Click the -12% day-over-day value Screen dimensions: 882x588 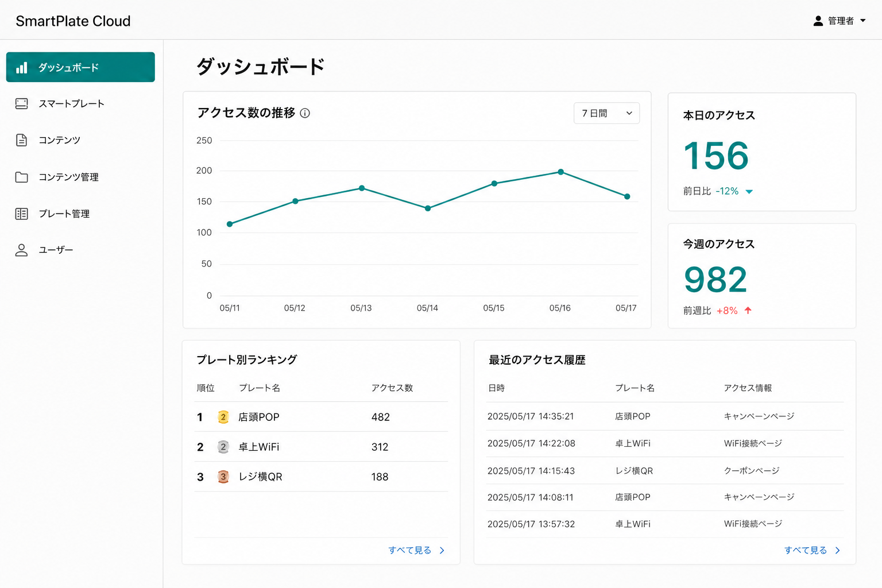click(727, 191)
